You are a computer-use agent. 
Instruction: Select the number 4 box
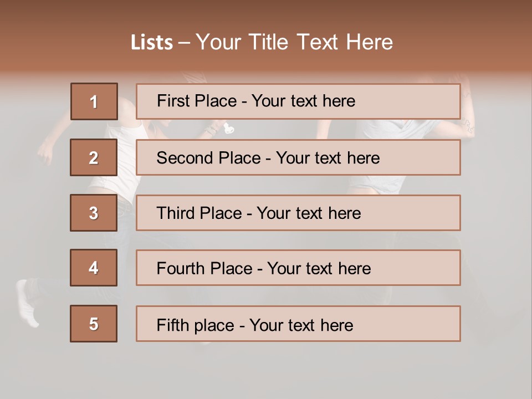94,268
